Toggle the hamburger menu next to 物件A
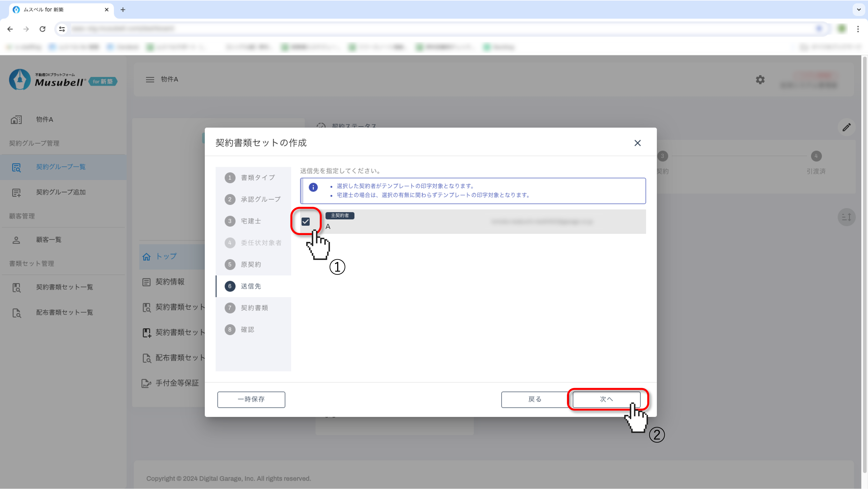Image resolution: width=868 pixels, height=489 pixels. (150, 79)
